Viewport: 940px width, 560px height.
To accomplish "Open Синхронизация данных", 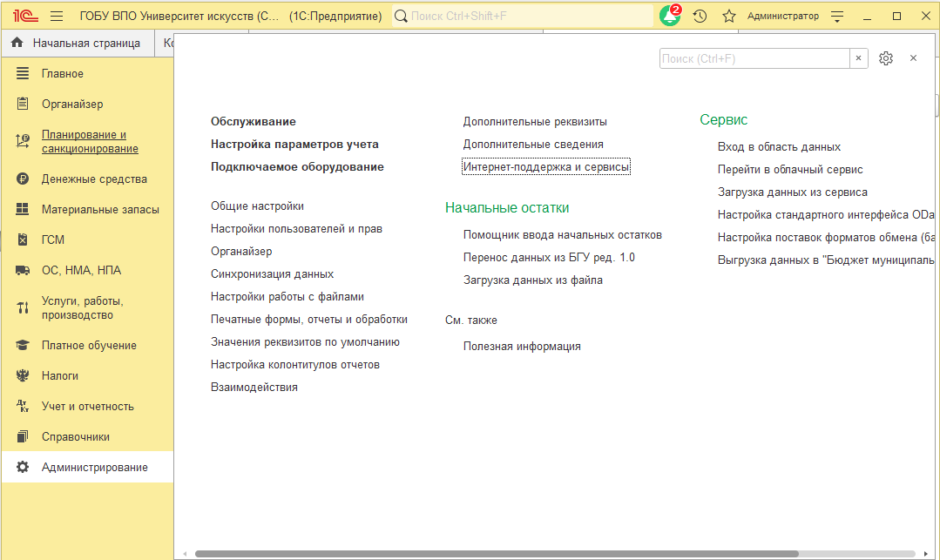I will 272,274.
